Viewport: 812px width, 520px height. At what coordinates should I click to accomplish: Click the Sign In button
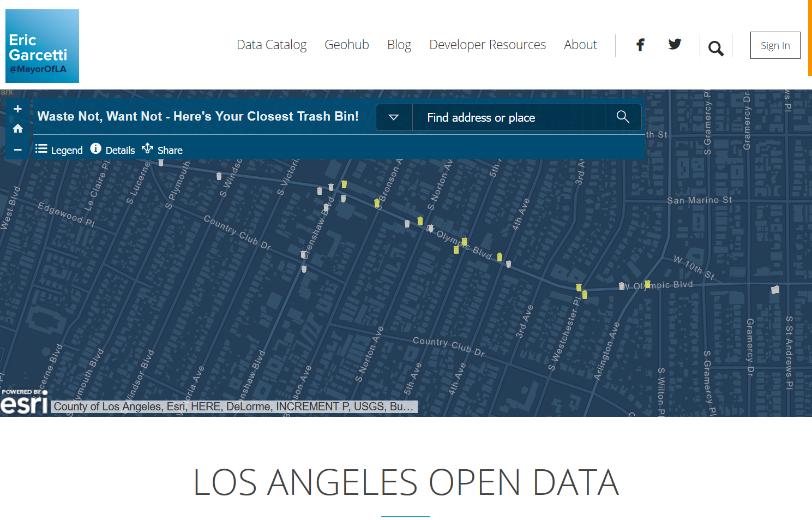[775, 45]
